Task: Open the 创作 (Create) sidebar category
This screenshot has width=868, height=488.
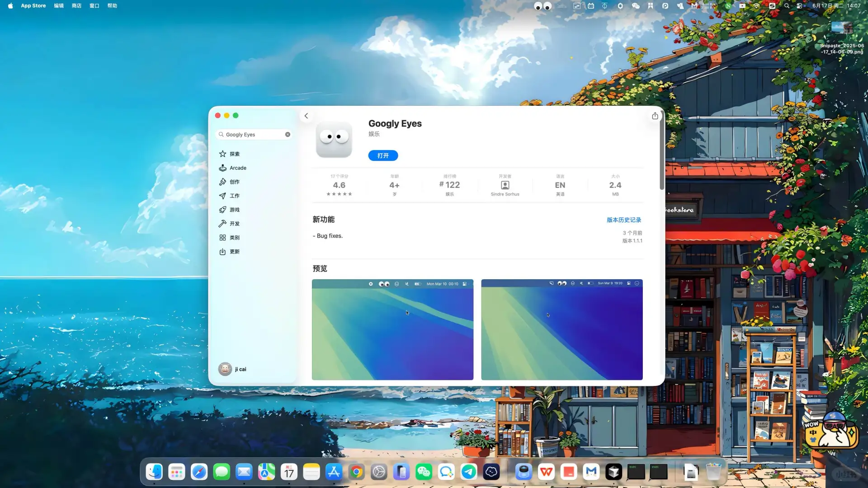Action: click(234, 182)
